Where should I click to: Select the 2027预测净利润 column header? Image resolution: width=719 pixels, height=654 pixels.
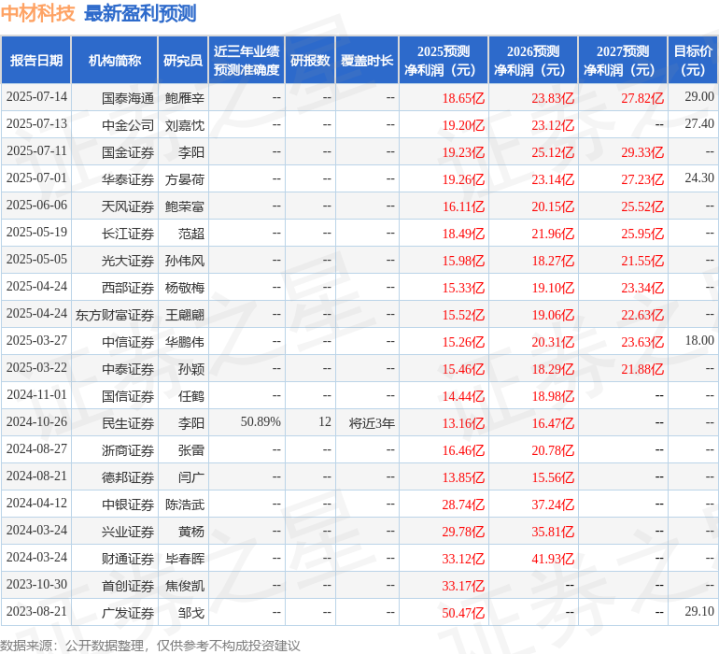coord(622,60)
